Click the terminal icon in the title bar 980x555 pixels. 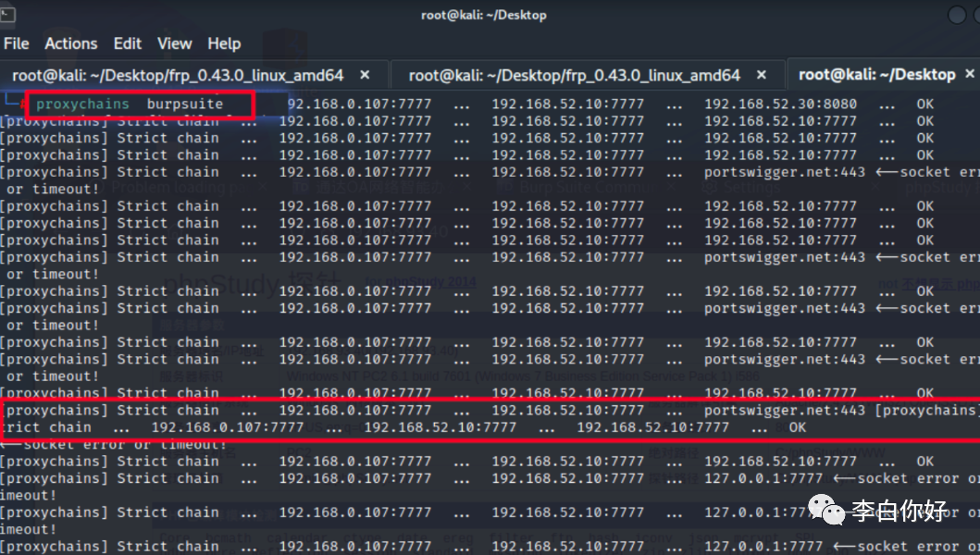[7, 14]
